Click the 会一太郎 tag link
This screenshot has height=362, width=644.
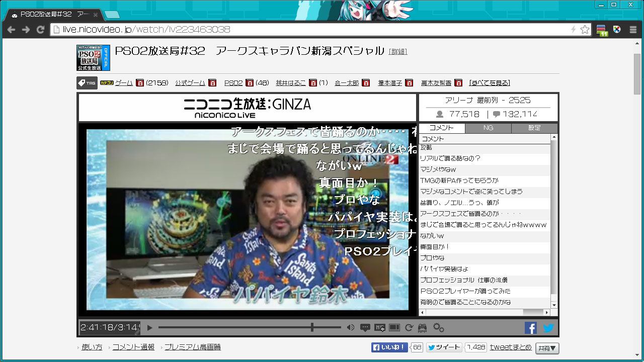(x=347, y=83)
